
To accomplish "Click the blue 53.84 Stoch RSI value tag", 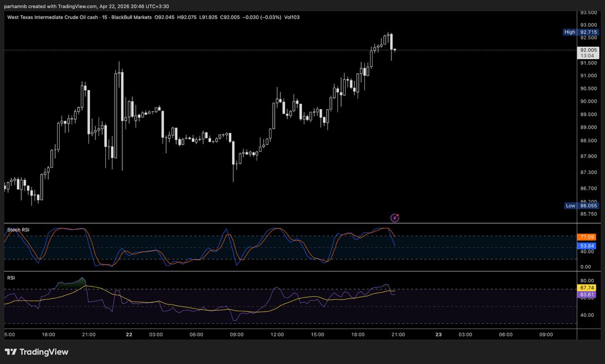I will [587, 246].
